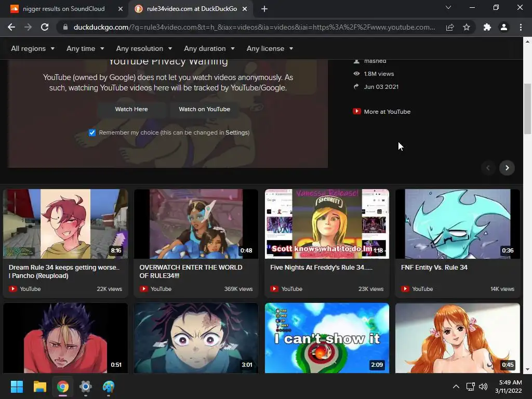Expand the Any duration filter
Screen dimensions: 532x399
click(209, 48)
